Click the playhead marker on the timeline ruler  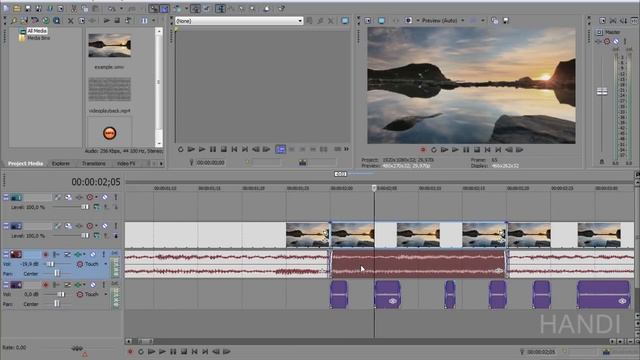(x=374, y=188)
